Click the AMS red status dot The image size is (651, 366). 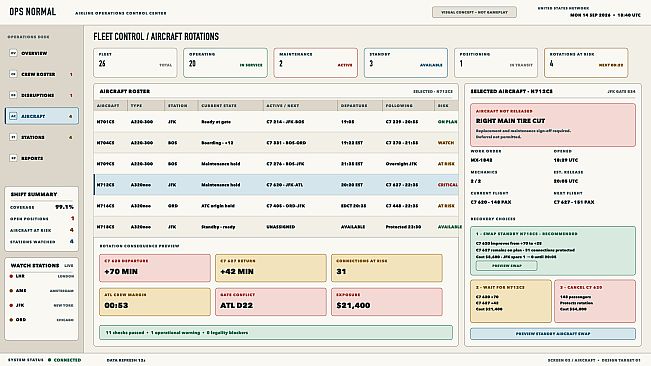11,290
